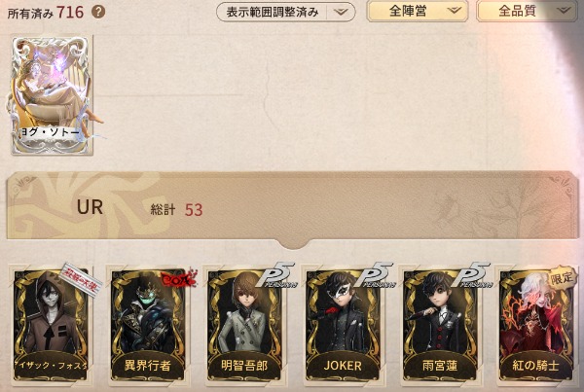Pick the 紅の騎士 costume card
The height and width of the screenshot is (392, 584).
pyautogui.click(x=536, y=326)
